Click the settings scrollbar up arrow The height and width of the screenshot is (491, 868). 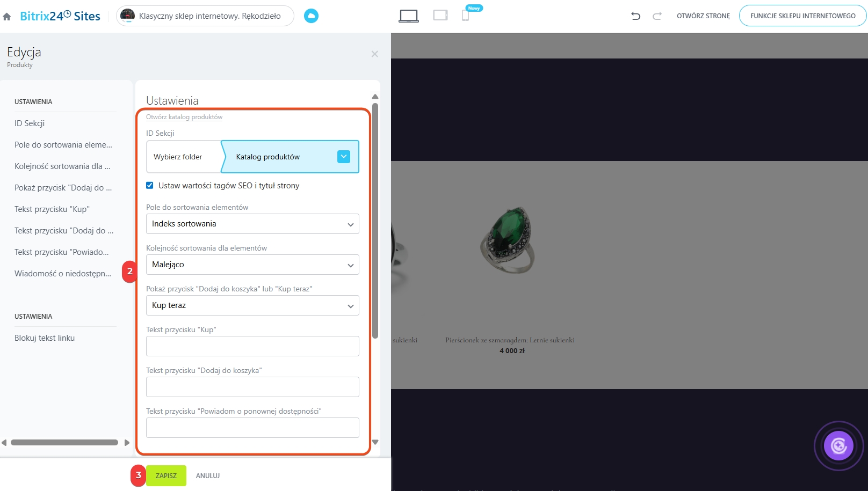(x=375, y=97)
